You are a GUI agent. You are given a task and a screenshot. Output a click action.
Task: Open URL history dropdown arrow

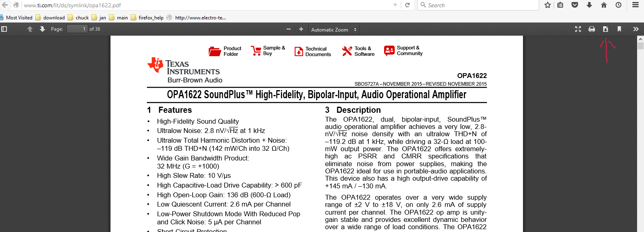(x=395, y=5)
